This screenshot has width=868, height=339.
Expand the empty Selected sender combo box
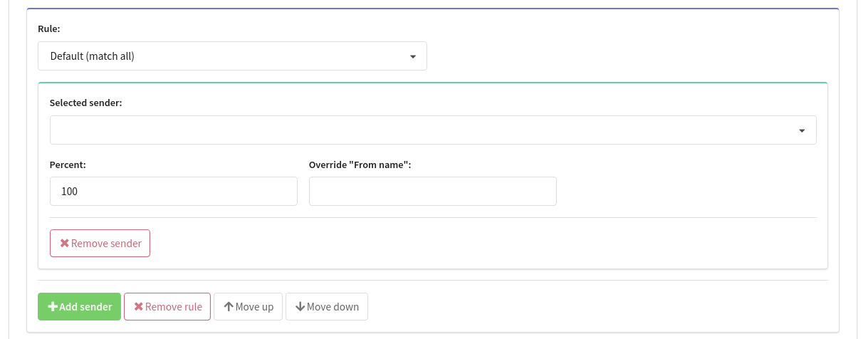[433, 130]
